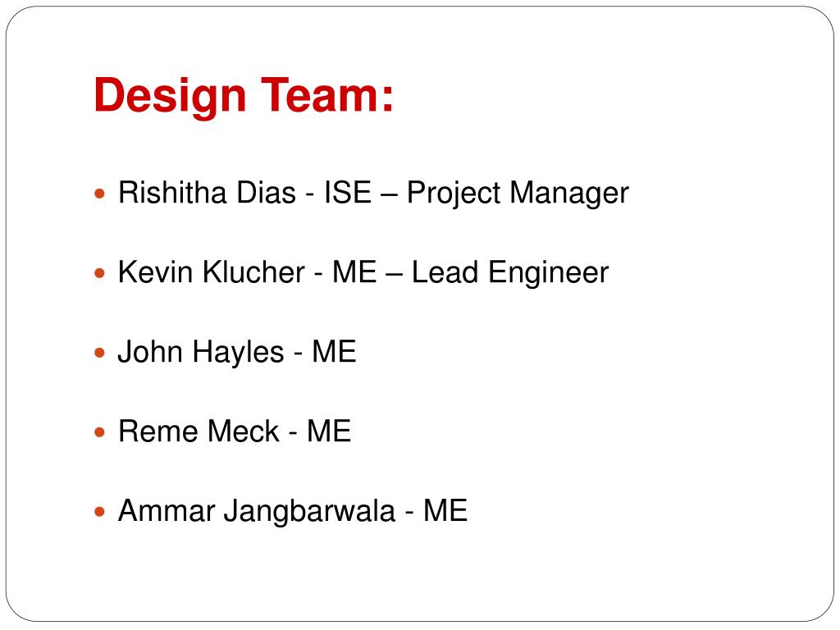Image resolution: width=840 pixels, height=630 pixels.
Task: Click the orange bullet beside Rishitha Dias
Action: click(99, 194)
